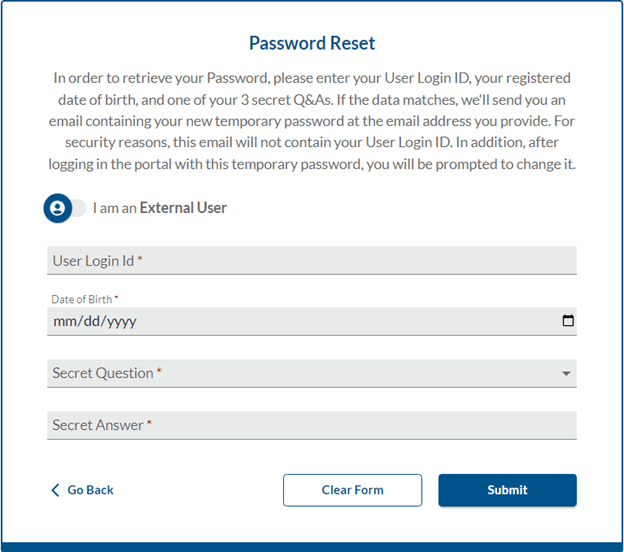
Task: Click the Go Back link
Action: (82, 490)
